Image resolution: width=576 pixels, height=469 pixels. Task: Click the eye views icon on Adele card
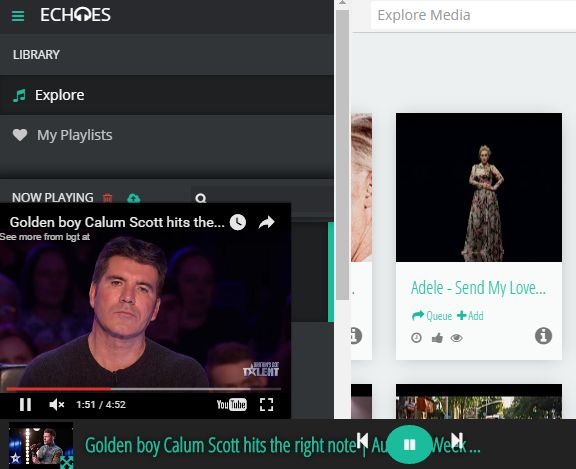pyautogui.click(x=456, y=338)
